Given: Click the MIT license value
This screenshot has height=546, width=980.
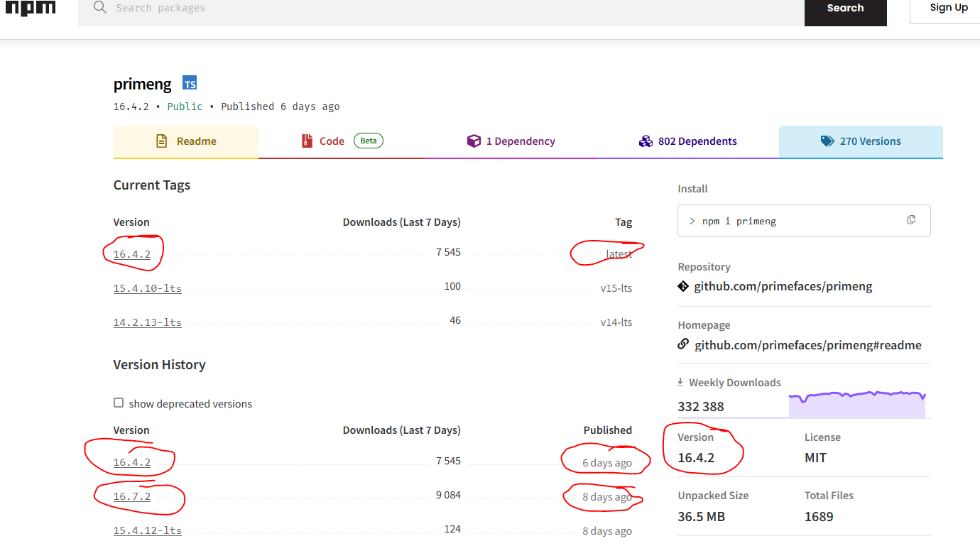Looking at the screenshot, I should click(815, 458).
